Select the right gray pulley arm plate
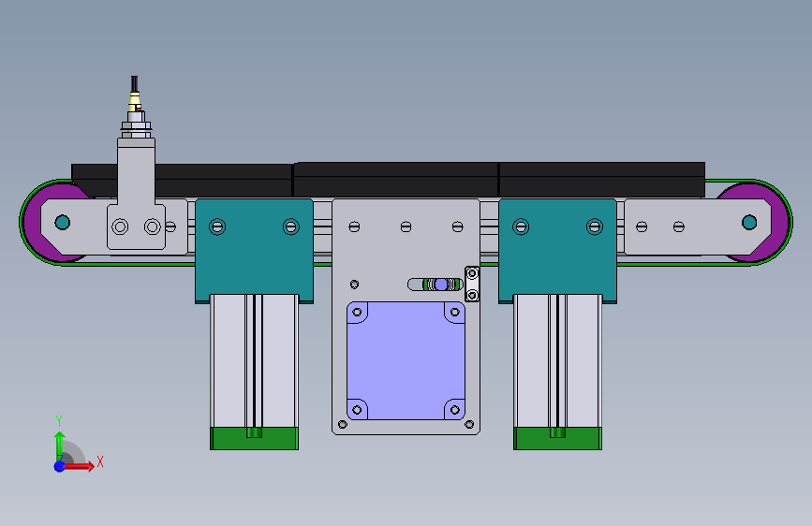This screenshot has height=526, width=812. pos(698,226)
